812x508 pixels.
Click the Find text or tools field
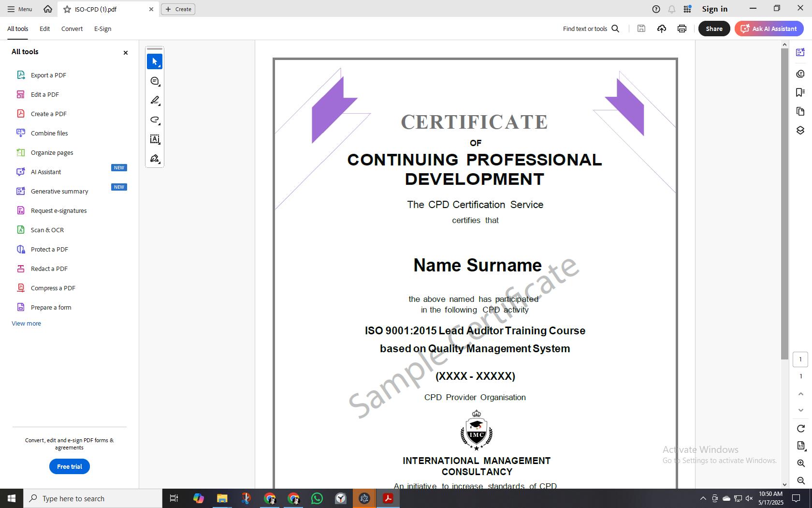[585, 29]
